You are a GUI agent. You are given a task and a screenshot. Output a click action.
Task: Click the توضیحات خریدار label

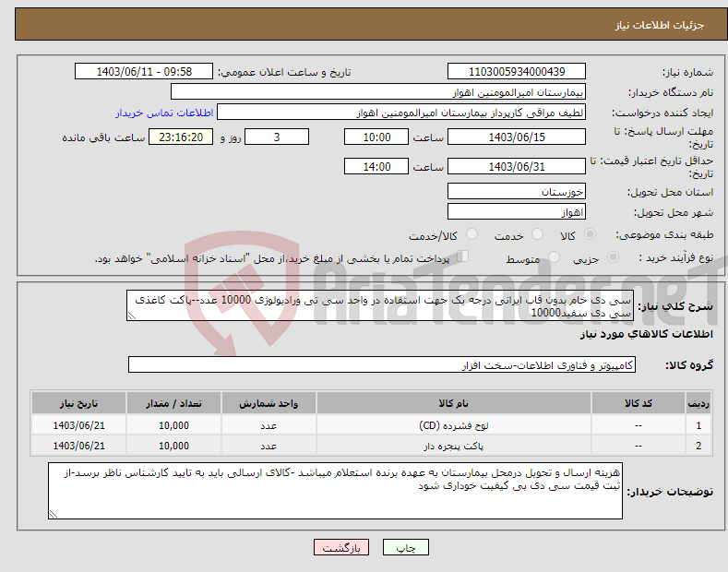pyautogui.click(x=670, y=491)
